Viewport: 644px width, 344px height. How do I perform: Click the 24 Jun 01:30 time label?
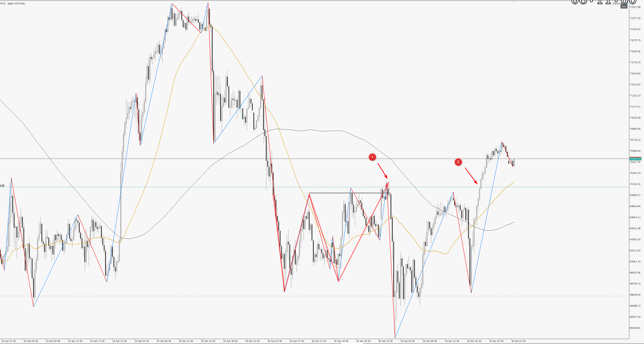(x=9, y=341)
